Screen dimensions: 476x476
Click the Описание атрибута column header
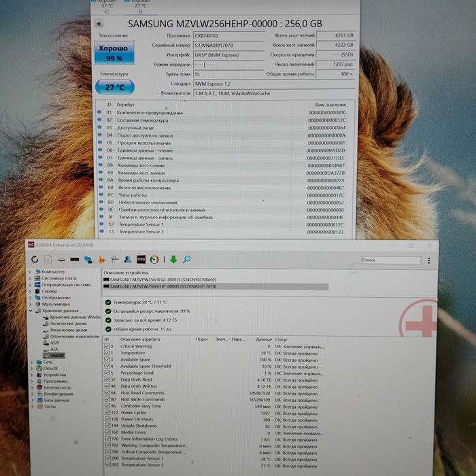tap(140, 339)
